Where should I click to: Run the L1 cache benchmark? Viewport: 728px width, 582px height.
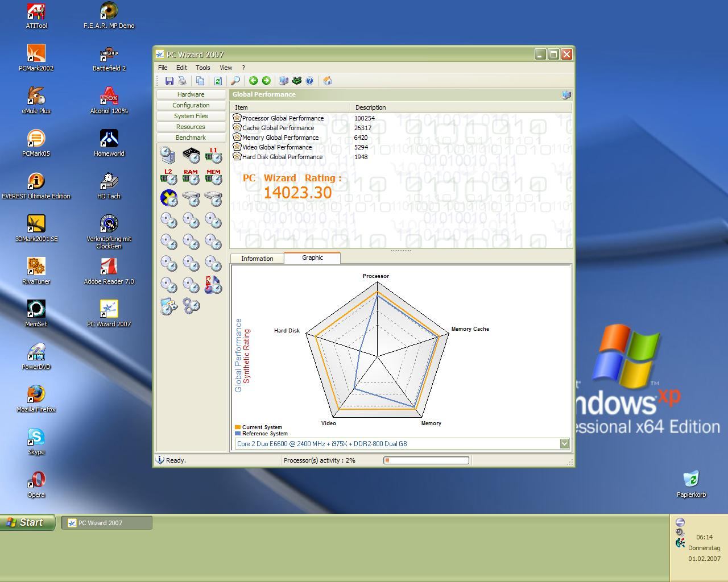tap(213, 155)
